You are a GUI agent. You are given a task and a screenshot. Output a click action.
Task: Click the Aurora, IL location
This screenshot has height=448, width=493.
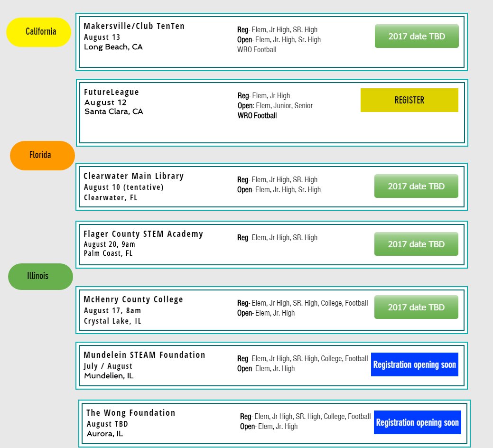pos(105,434)
